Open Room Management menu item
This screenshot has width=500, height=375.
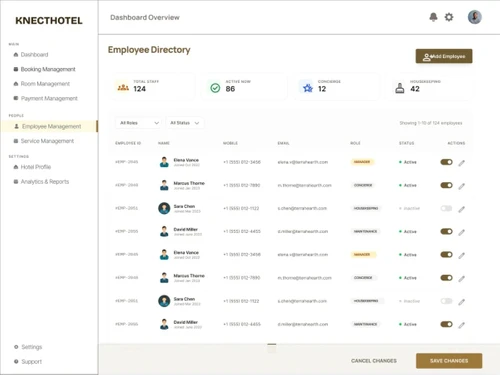tap(45, 84)
